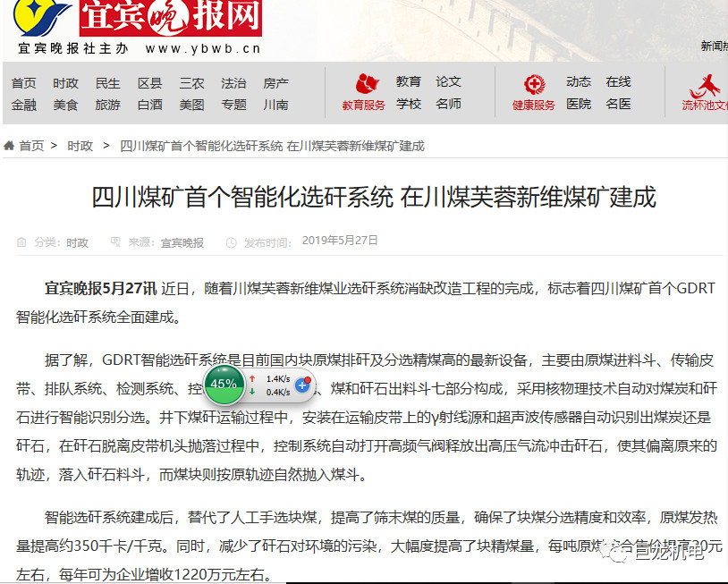
Task: Open the 民生 nav menu item
Action: (x=107, y=83)
